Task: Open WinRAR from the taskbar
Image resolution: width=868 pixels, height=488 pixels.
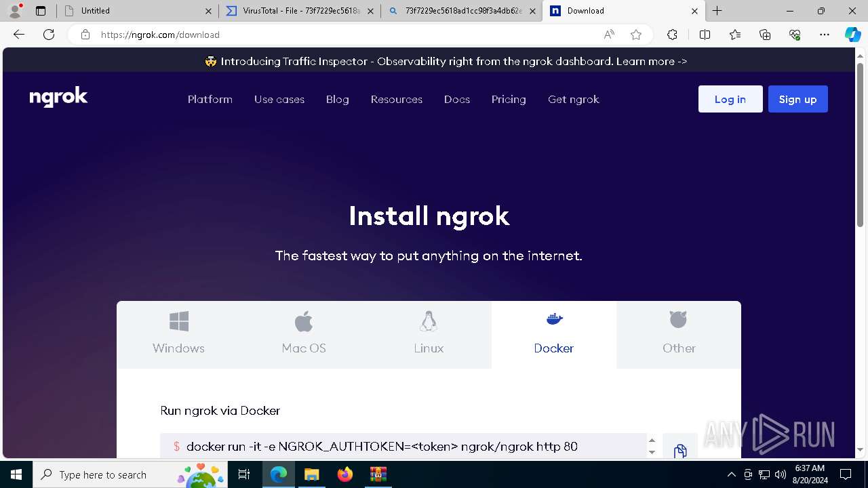Action: click(x=378, y=474)
